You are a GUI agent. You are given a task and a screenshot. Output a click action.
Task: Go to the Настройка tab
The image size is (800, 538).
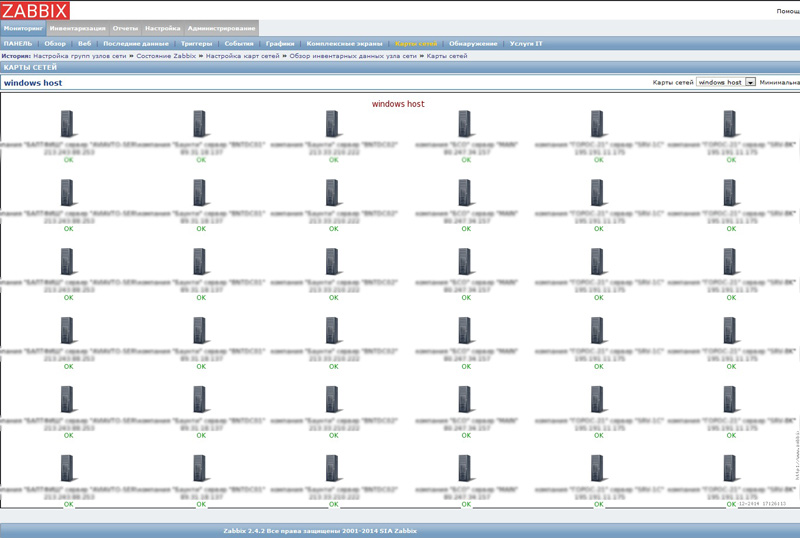tap(162, 29)
